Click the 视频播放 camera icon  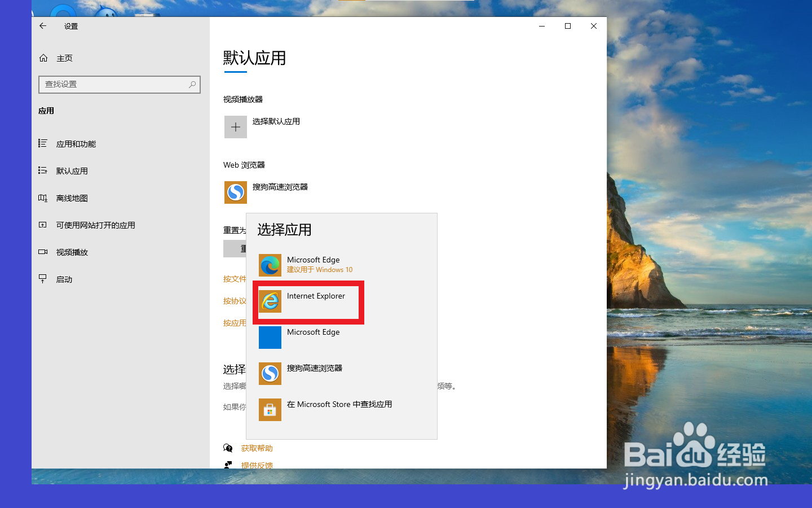point(43,252)
